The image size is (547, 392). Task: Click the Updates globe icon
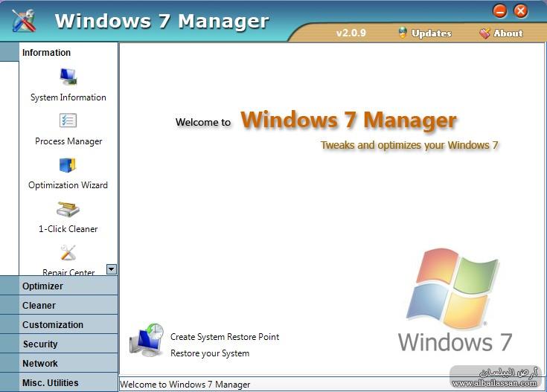click(403, 33)
